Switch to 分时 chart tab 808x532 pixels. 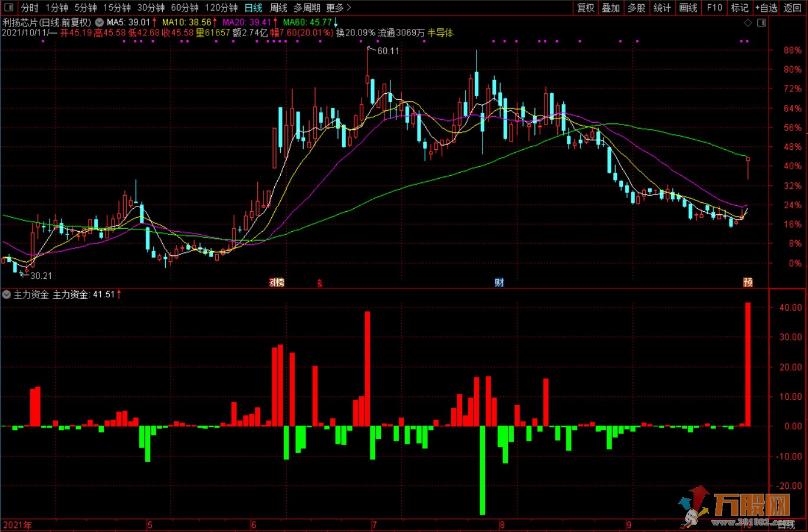tap(29, 8)
